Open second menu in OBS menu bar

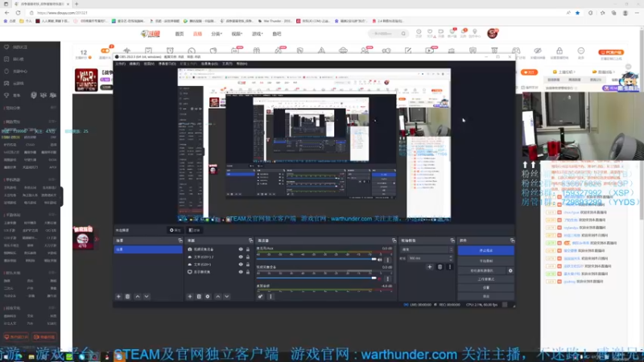point(134,64)
